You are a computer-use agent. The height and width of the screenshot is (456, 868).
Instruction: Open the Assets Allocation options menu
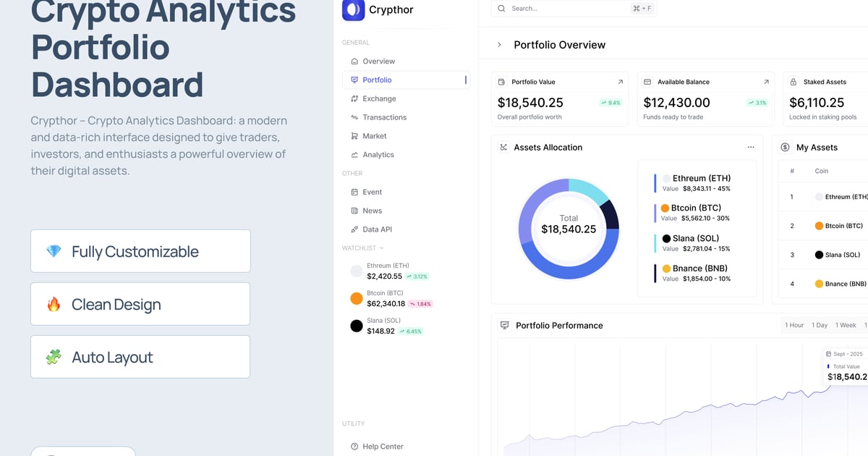[x=751, y=147]
